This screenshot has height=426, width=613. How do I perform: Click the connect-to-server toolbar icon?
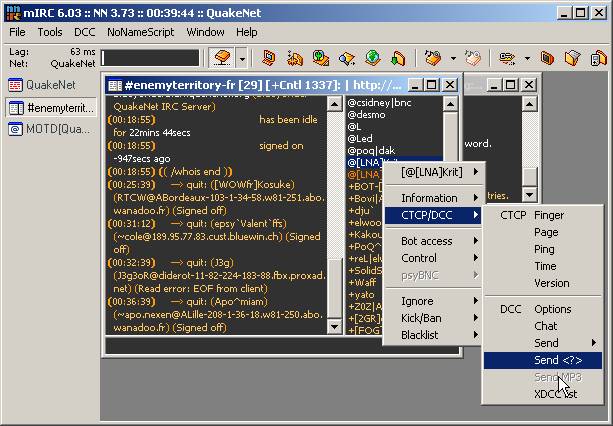(222, 59)
